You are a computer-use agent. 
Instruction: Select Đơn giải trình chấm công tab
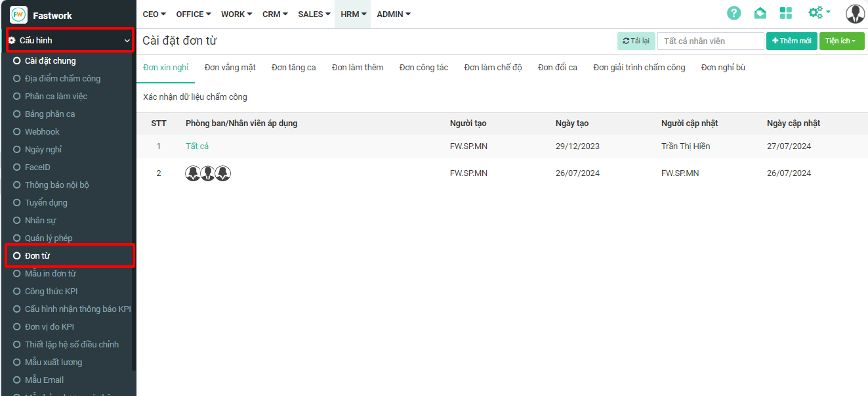click(639, 67)
